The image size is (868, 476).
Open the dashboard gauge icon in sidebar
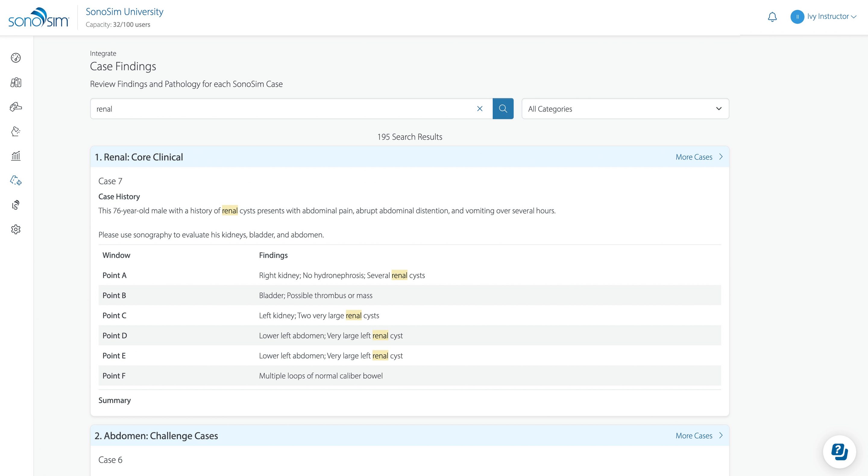[x=16, y=58]
